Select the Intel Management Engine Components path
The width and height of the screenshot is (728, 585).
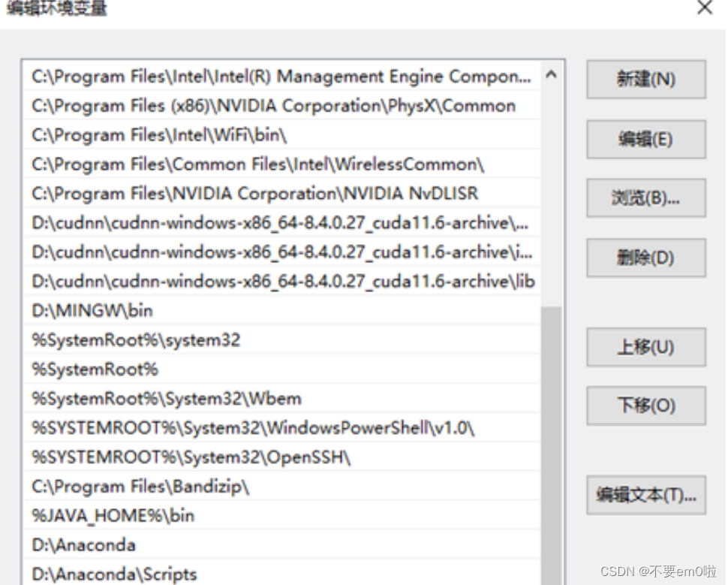(x=282, y=76)
